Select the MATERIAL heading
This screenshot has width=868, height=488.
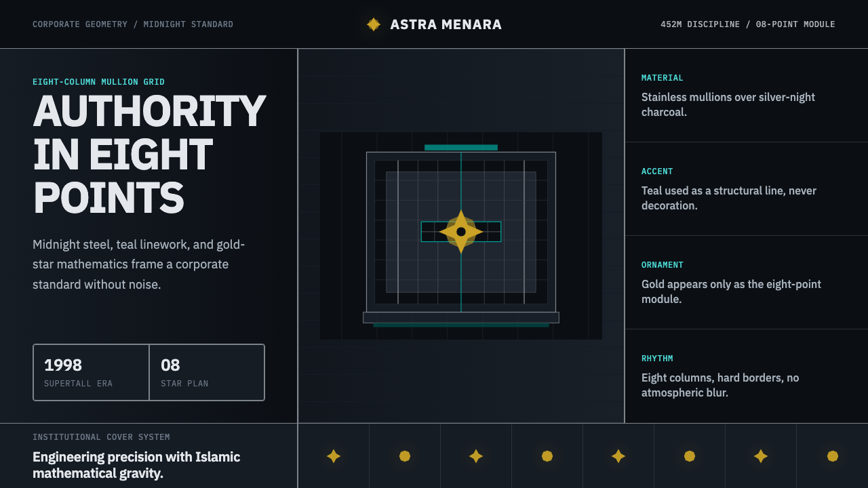[663, 78]
